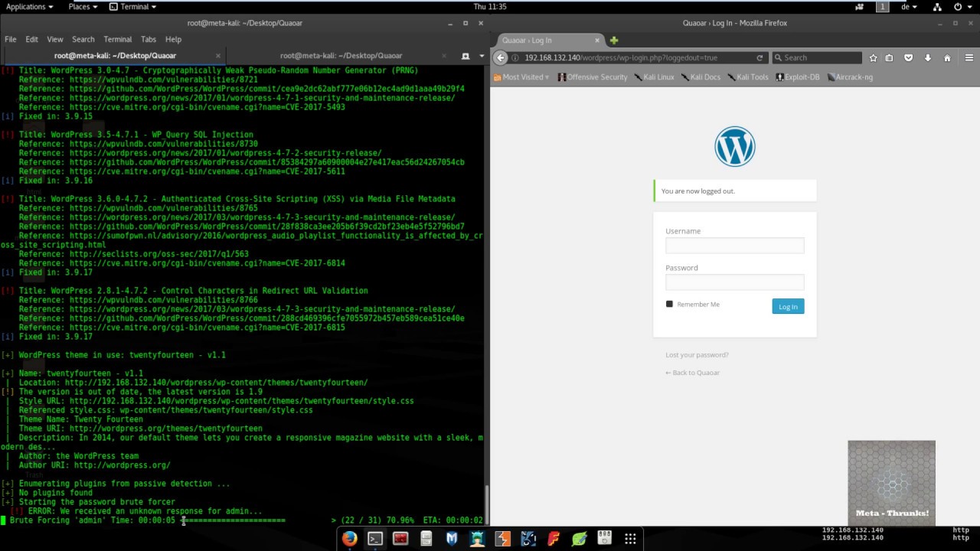
Task: Click the split-pane icon in terminal tab bar
Action: 465,56
